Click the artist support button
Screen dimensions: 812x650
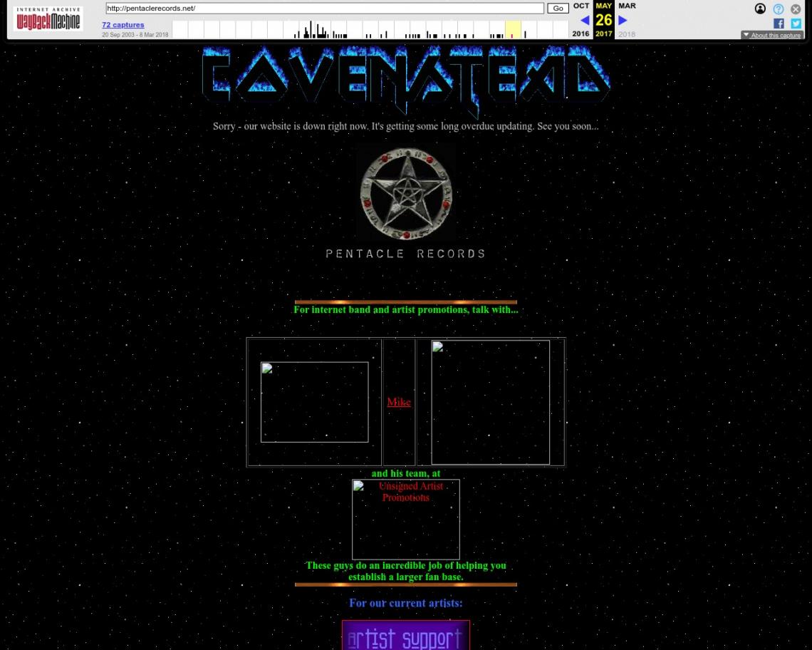point(406,636)
